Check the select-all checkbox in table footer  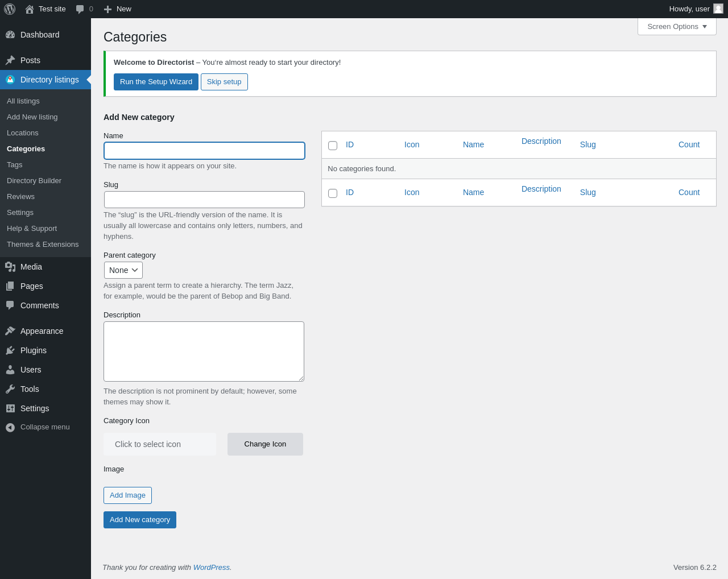[x=333, y=193]
